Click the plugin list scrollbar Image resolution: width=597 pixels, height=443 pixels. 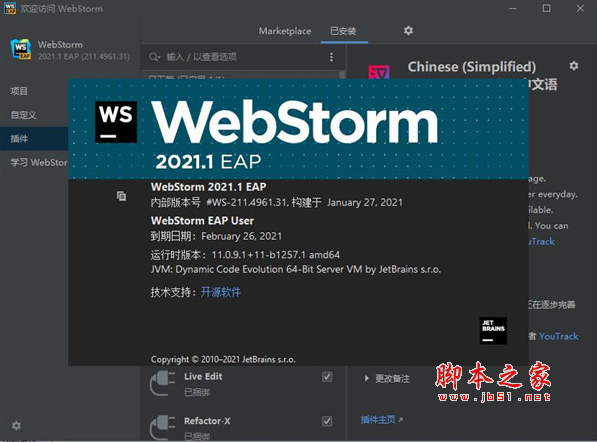point(342,75)
